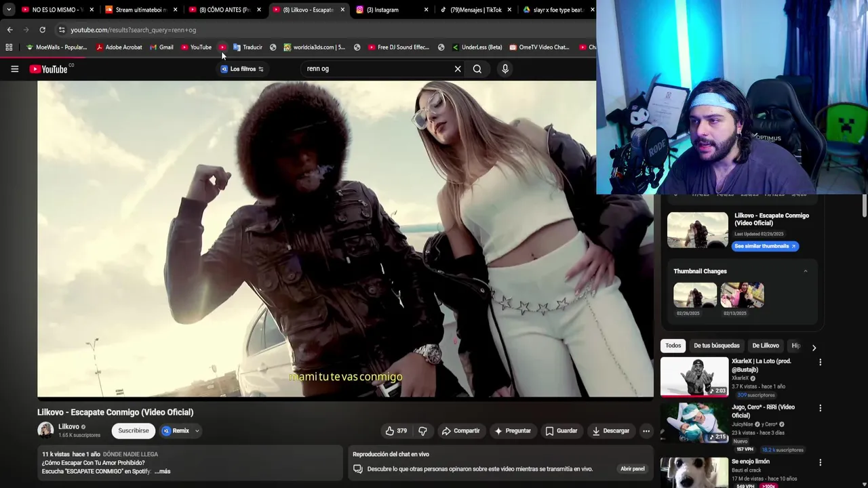Click See similar thumbnails button
The height and width of the screenshot is (488, 868).
766,246
